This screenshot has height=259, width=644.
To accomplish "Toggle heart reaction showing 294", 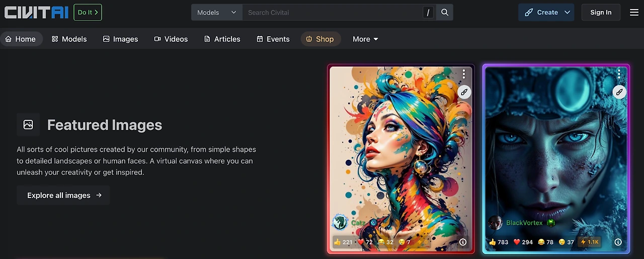I will pyautogui.click(x=523, y=242).
